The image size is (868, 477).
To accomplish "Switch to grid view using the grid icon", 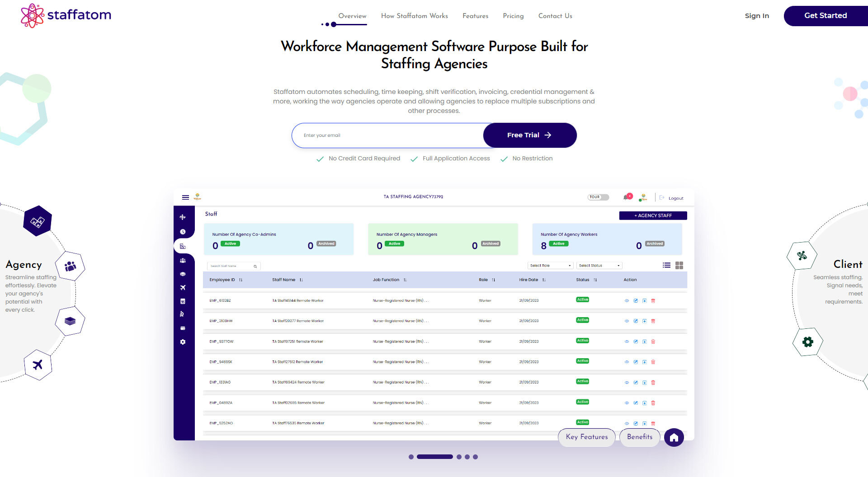I will [679, 265].
